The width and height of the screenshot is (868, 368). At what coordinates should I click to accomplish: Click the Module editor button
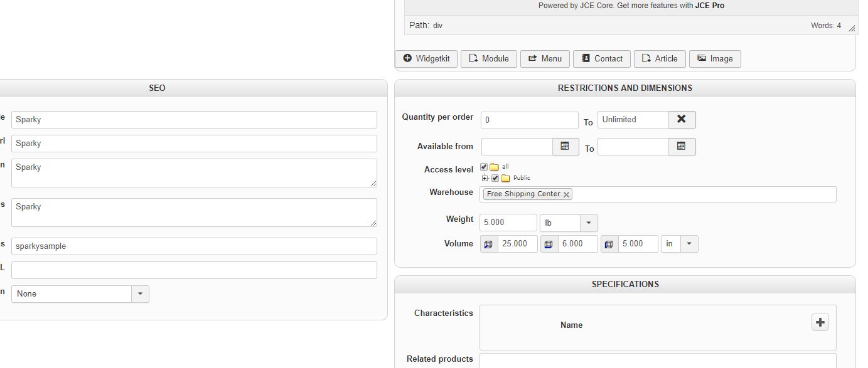point(488,58)
